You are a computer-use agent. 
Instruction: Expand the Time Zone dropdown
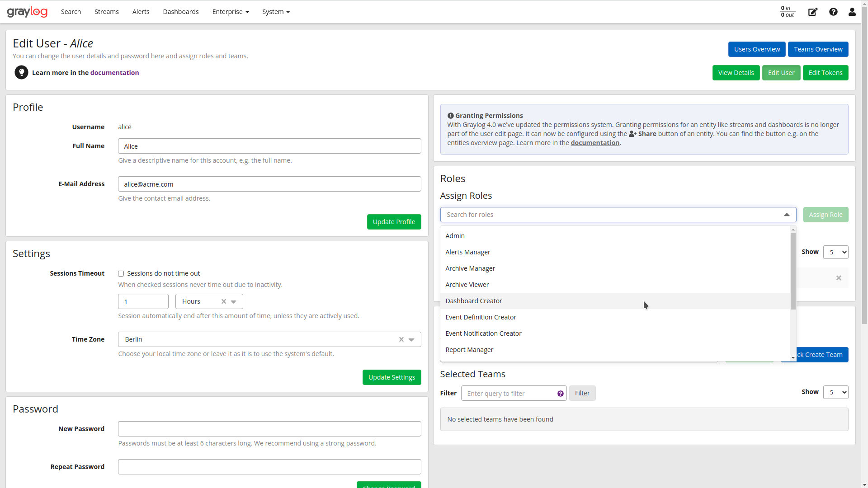click(411, 339)
